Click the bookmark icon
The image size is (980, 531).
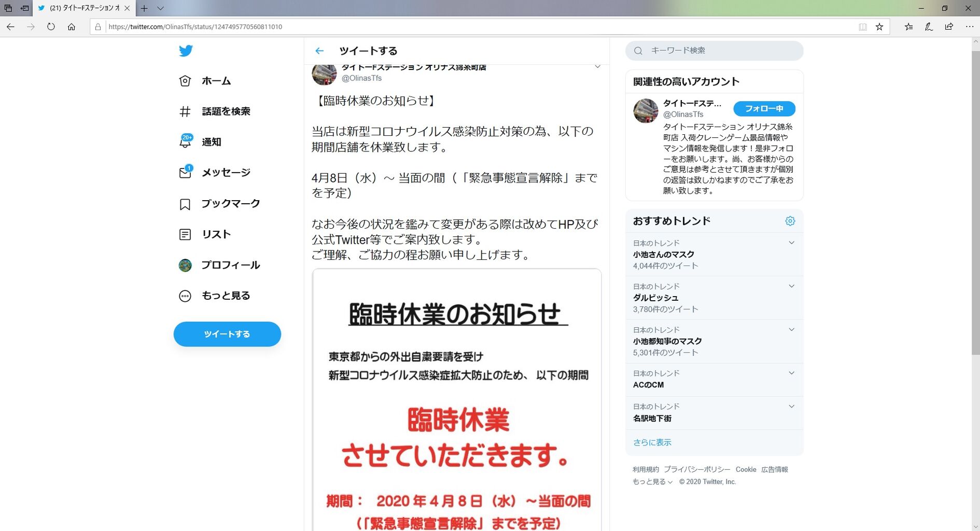[185, 204]
